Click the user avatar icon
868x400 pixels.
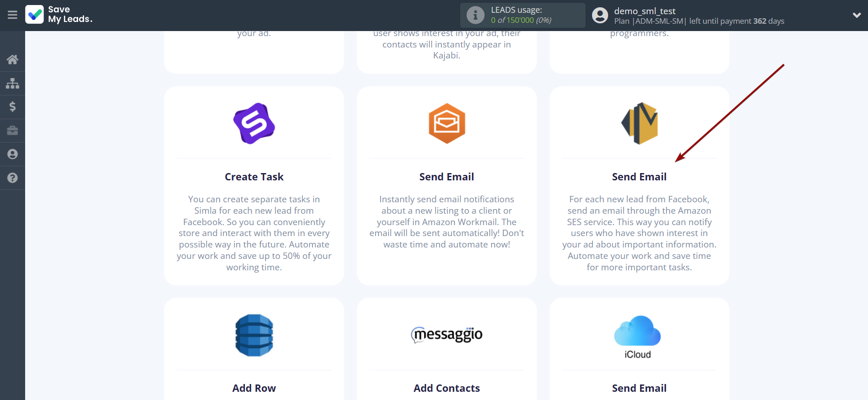pos(600,16)
